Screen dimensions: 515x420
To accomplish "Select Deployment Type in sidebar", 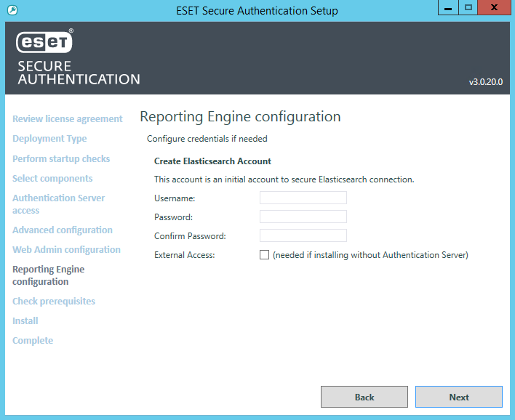I will click(49, 139).
